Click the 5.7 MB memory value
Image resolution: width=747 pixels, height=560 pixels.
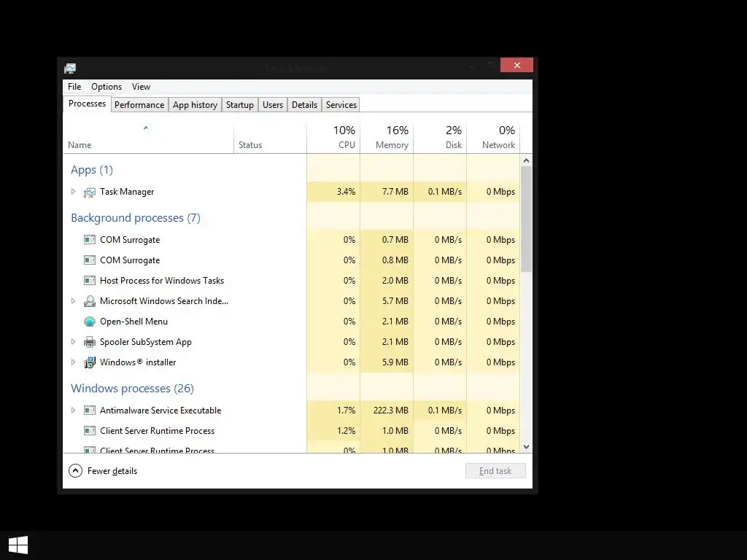click(x=395, y=301)
